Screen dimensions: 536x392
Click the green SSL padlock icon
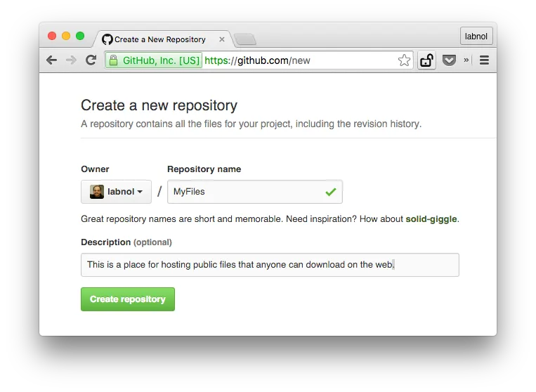(114, 60)
